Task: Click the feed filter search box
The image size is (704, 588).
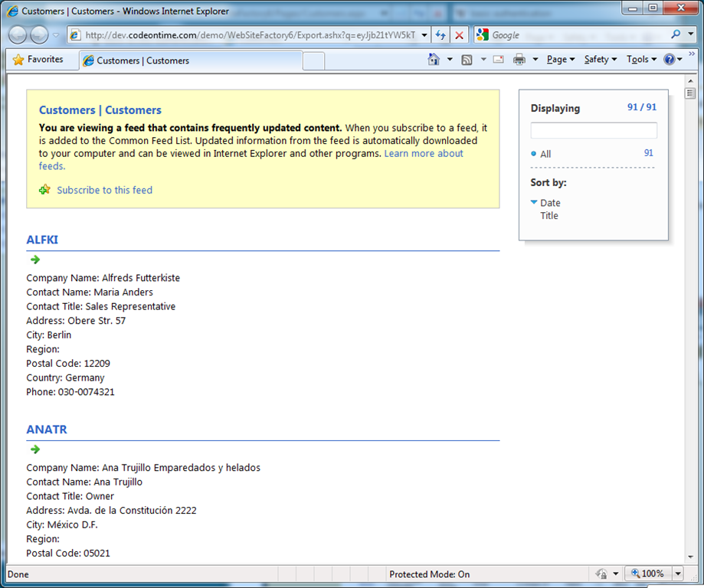Action: 594,130
